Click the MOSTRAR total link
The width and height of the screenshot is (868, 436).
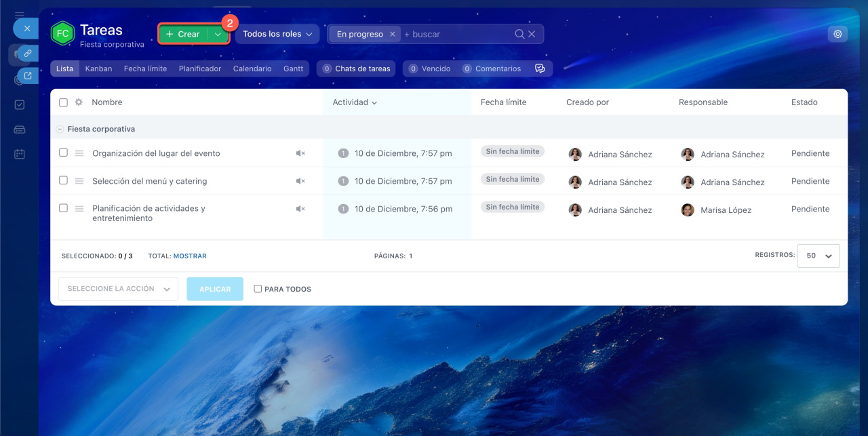pyautogui.click(x=189, y=256)
